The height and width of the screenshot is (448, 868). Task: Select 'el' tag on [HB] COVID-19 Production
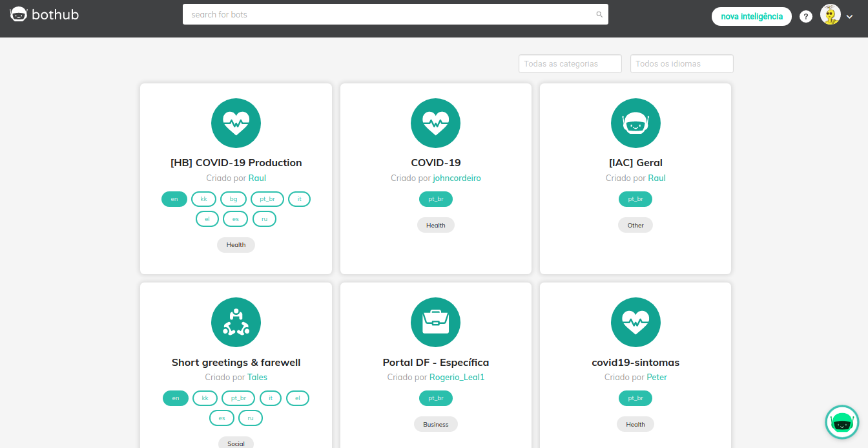coord(207,219)
